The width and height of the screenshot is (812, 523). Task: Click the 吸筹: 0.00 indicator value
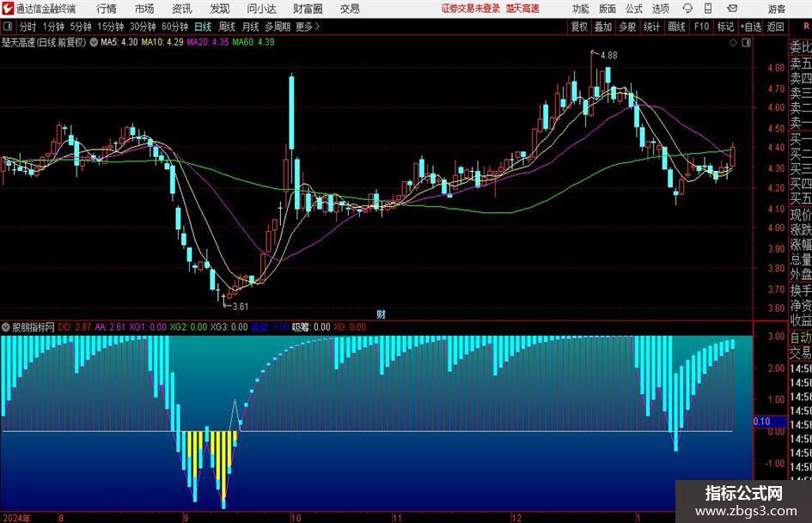pyautogui.click(x=311, y=327)
